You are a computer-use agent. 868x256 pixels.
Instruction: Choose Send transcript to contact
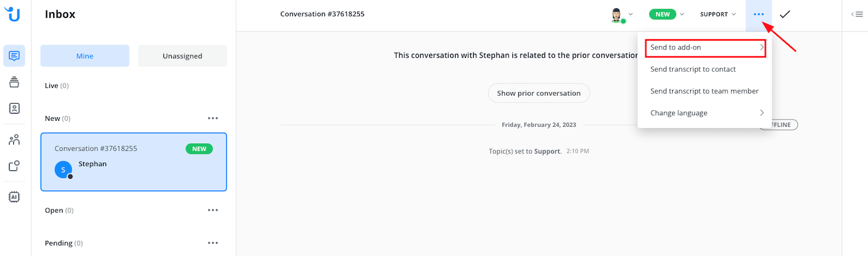tap(693, 69)
